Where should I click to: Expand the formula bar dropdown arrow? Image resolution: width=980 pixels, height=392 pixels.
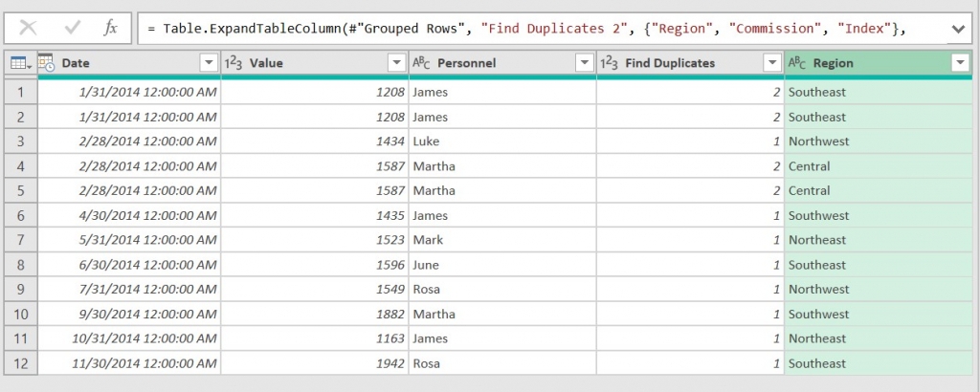click(958, 30)
